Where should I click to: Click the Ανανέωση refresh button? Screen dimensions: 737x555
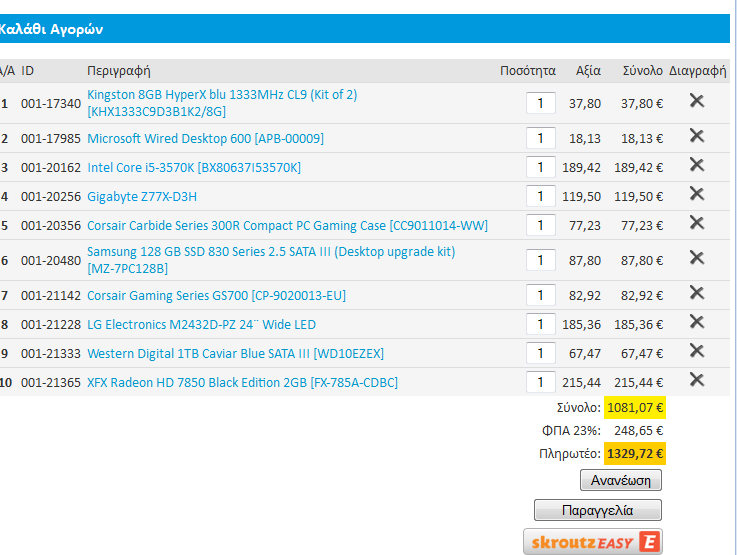tap(620, 480)
